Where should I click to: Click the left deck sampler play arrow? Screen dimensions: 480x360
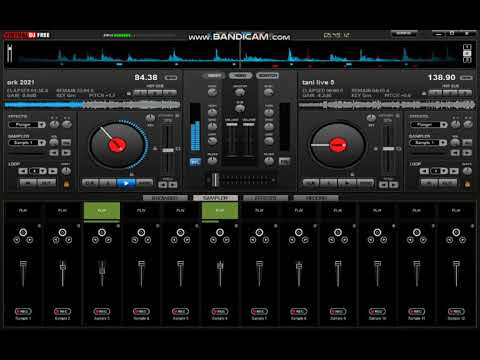pos(66,153)
